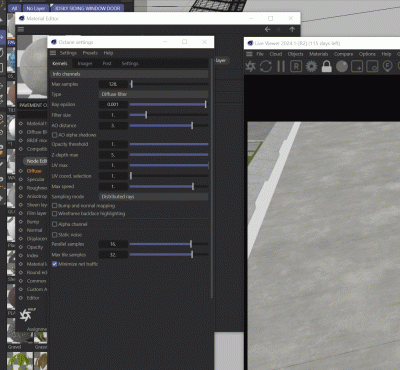
Task: Toggle the resolution lock padlock icon
Action: tap(327, 66)
